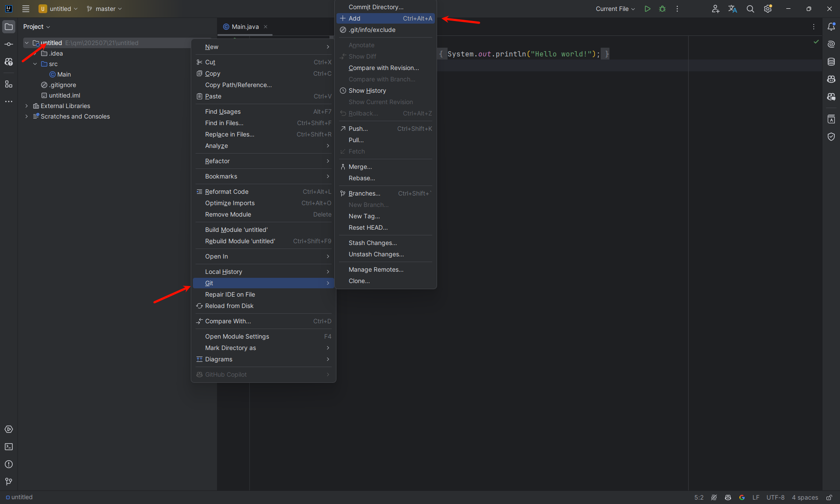This screenshot has width=840, height=504.
Task: Open the Database tool window
Action: click(831, 62)
